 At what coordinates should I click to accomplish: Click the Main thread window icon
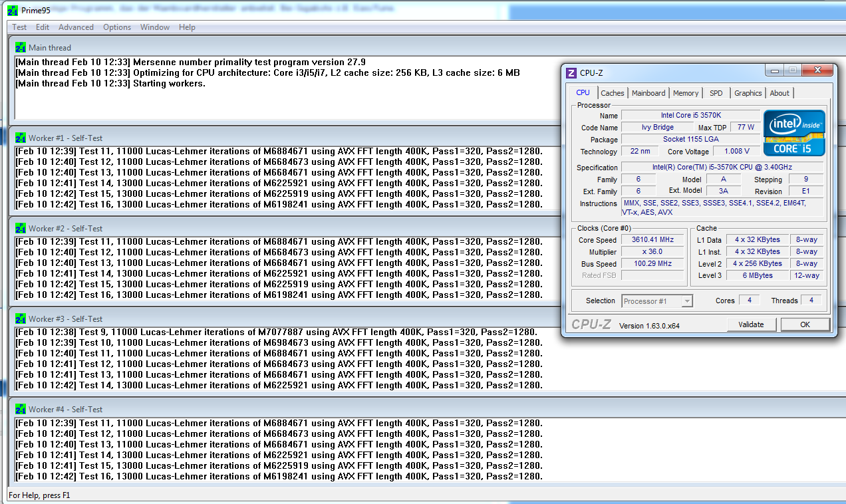(21, 48)
